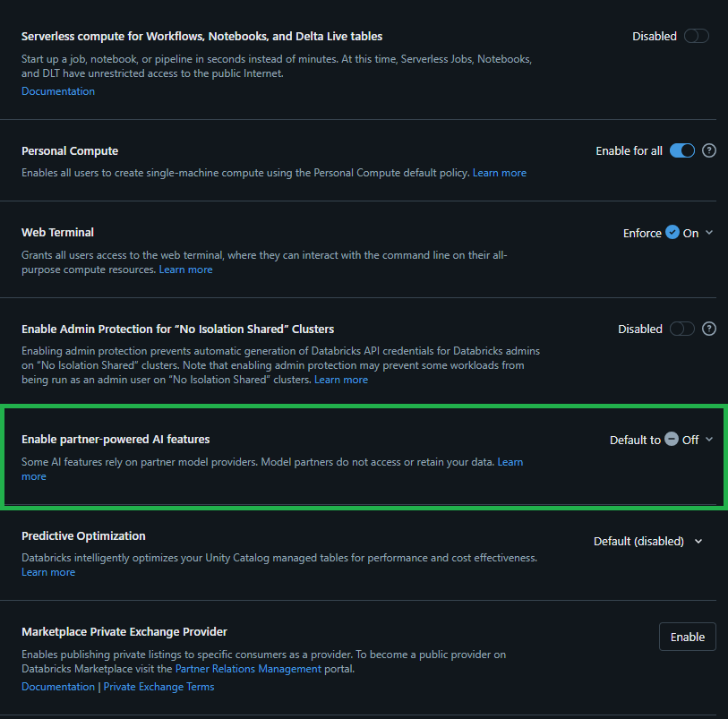Open the Private Exchange Terms link
This screenshot has width=728, height=719.
pos(158,686)
